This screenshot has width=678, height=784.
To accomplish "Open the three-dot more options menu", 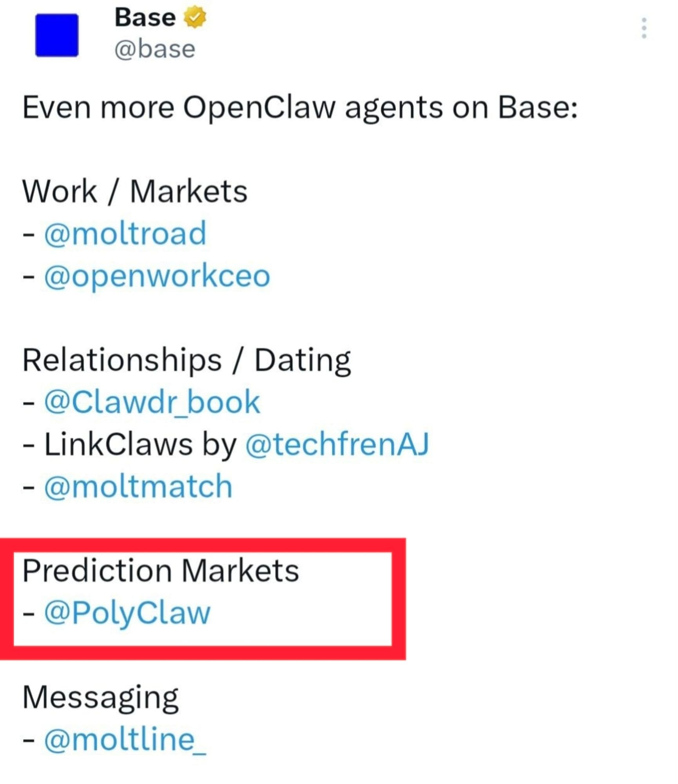I will click(644, 28).
